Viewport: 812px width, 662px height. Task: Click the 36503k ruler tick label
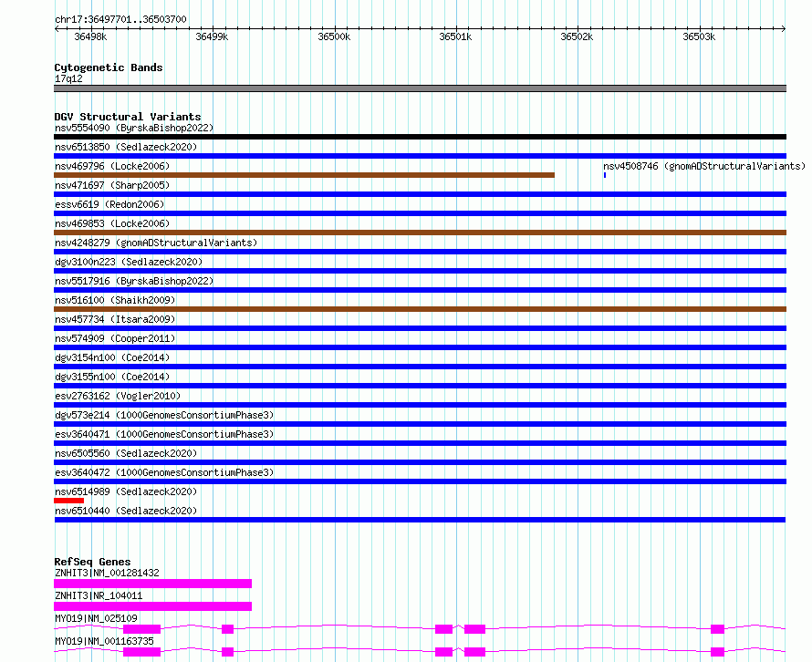click(699, 36)
